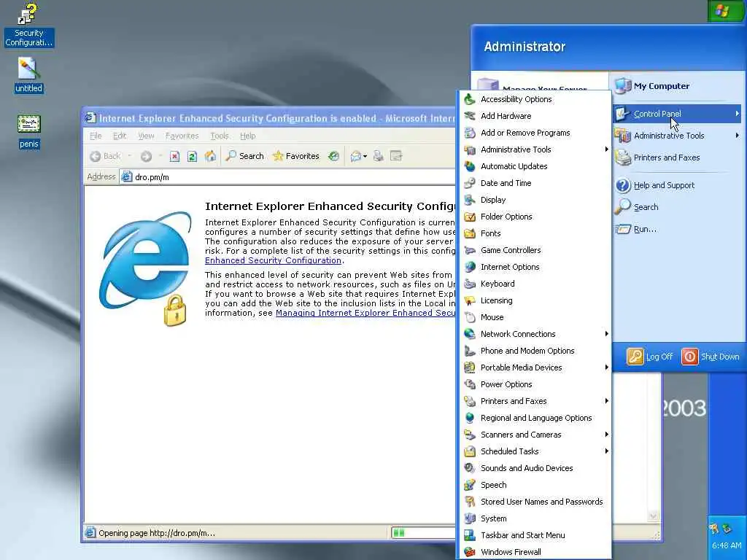Click the Refresh icon in Internet Explorer toolbar

pyautogui.click(x=192, y=156)
